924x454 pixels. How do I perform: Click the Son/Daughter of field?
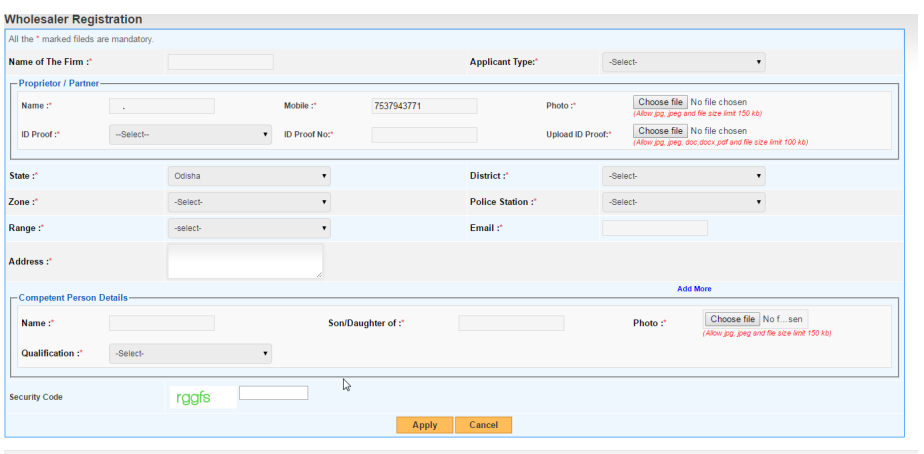click(511, 323)
